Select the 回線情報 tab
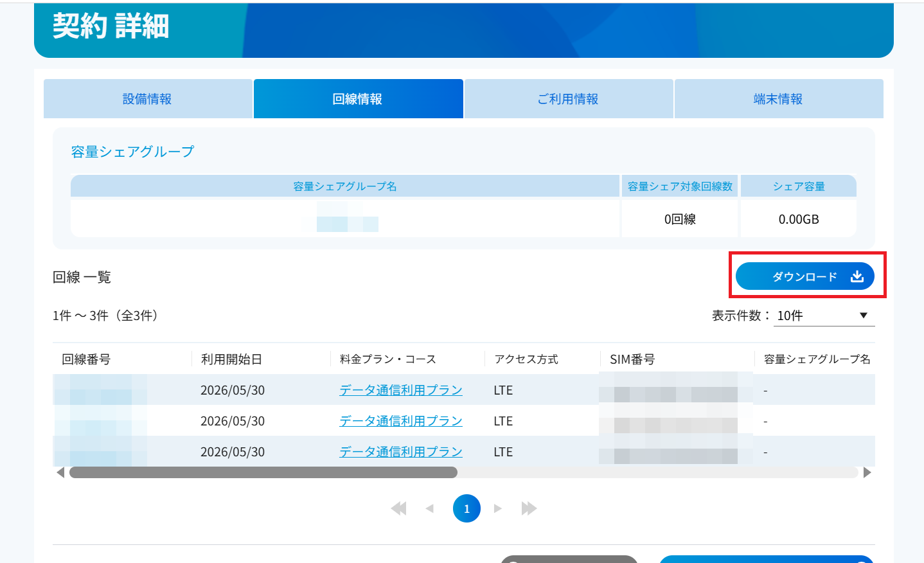This screenshot has width=924, height=563. (358, 99)
